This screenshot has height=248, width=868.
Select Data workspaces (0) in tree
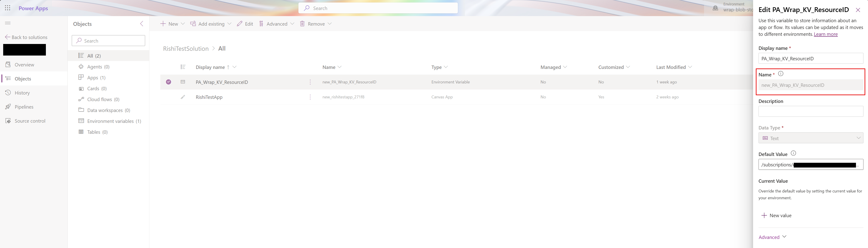[x=109, y=110]
